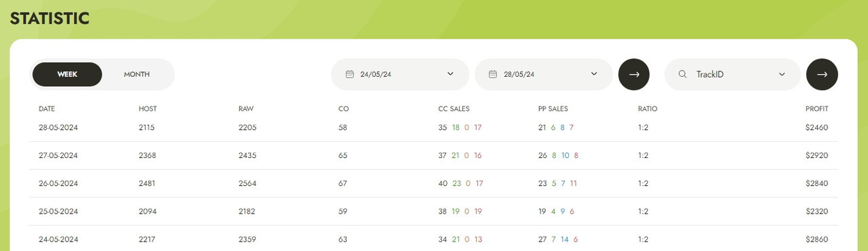Click the $2920 profit value
This screenshot has width=868, height=251.
(x=817, y=155)
